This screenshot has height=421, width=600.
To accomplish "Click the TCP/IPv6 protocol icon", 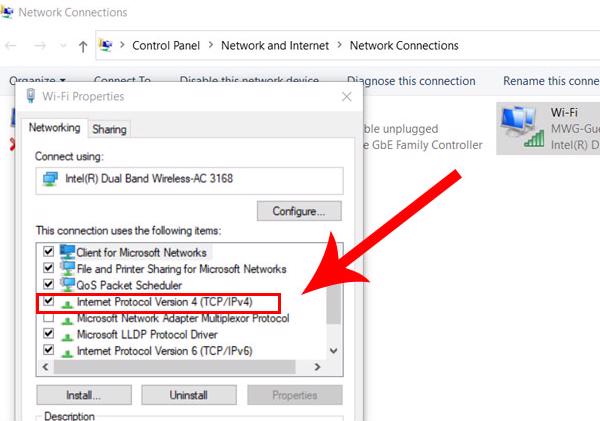I will 67,354.
